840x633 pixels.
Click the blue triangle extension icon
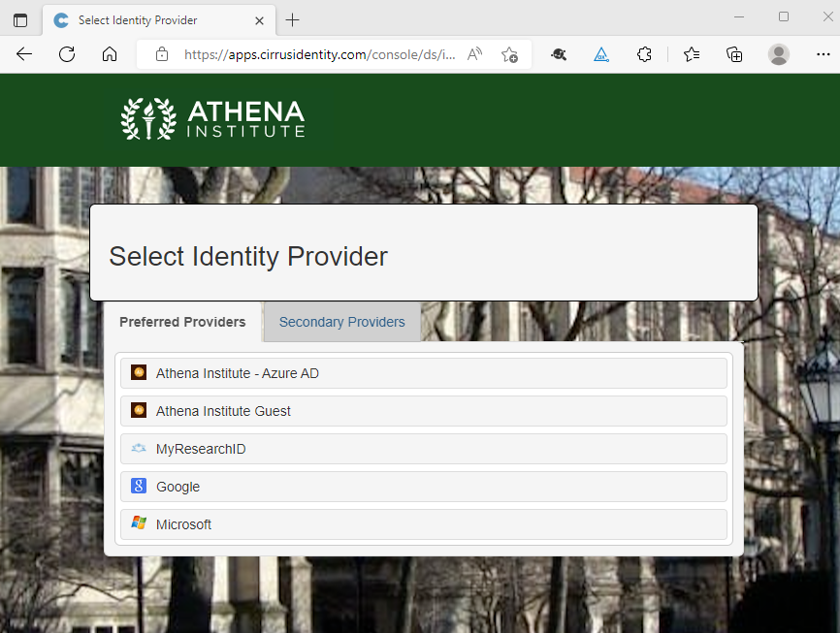click(x=601, y=54)
